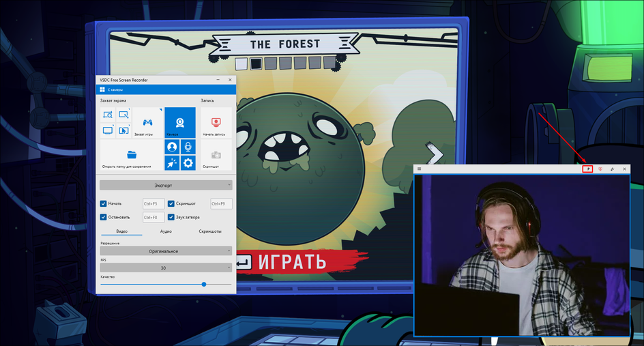644x346 pixels.
Task: Switch to the Аудио tab
Action: (x=166, y=231)
